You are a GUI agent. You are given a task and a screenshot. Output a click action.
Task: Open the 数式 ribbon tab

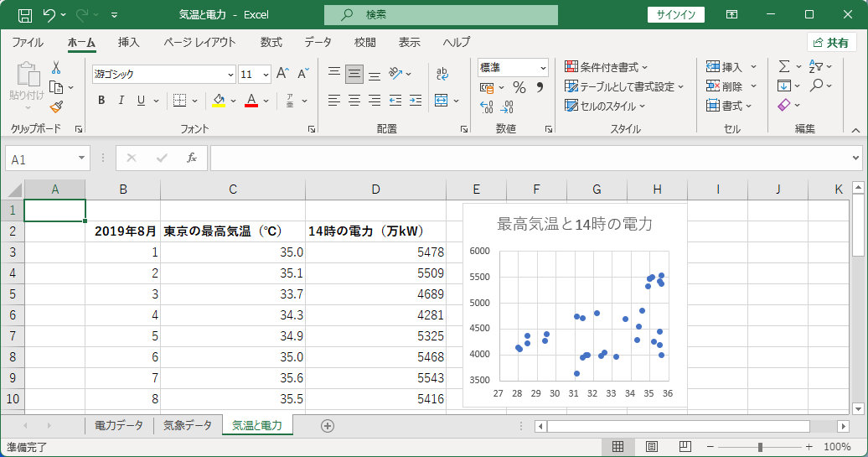click(x=271, y=42)
